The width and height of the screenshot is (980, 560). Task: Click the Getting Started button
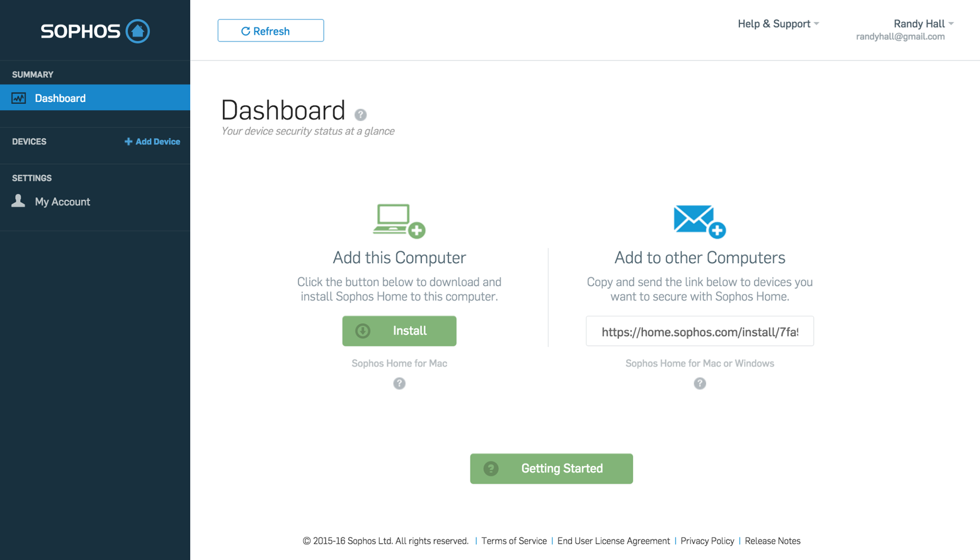pyautogui.click(x=551, y=469)
